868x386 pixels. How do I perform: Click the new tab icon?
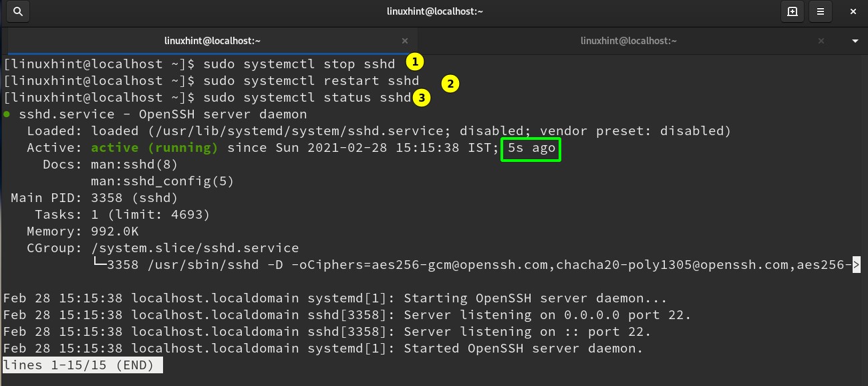(x=792, y=11)
